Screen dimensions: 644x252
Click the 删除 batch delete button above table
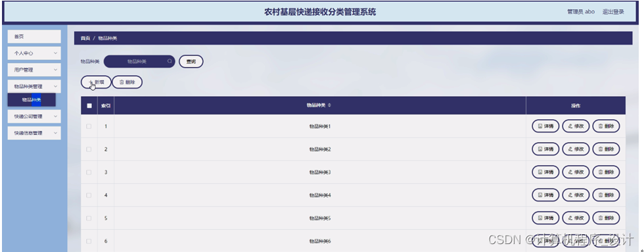pyautogui.click(x=127, y=82)
